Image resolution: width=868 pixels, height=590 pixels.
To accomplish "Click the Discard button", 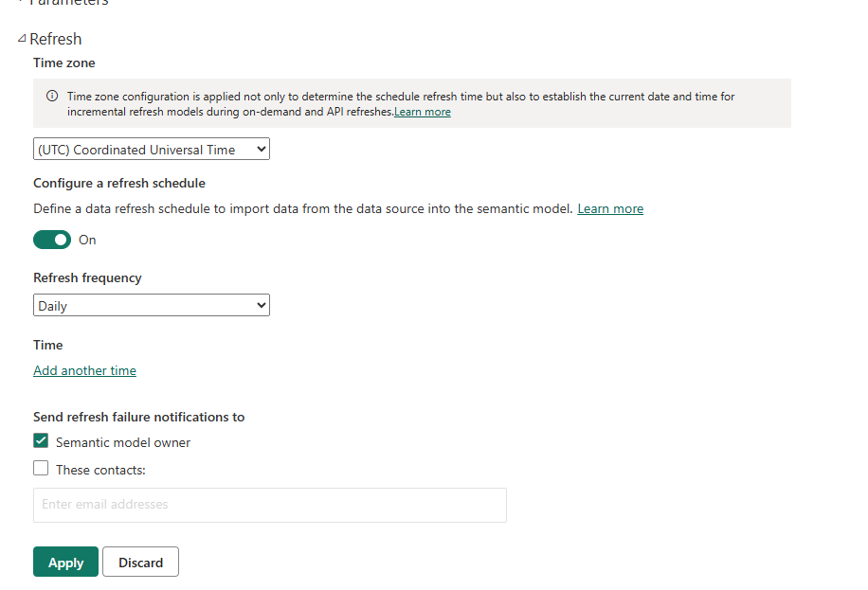I will point(140,562).
